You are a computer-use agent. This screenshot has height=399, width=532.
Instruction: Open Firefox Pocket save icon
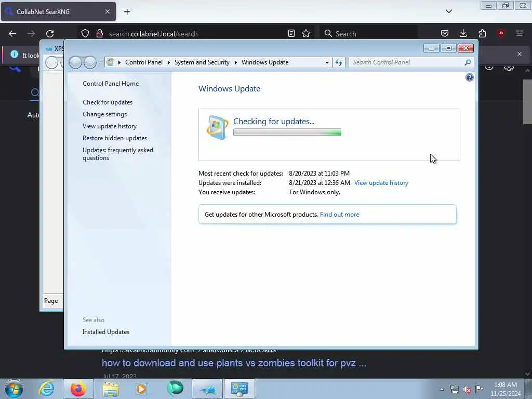[x=445, y=33]
